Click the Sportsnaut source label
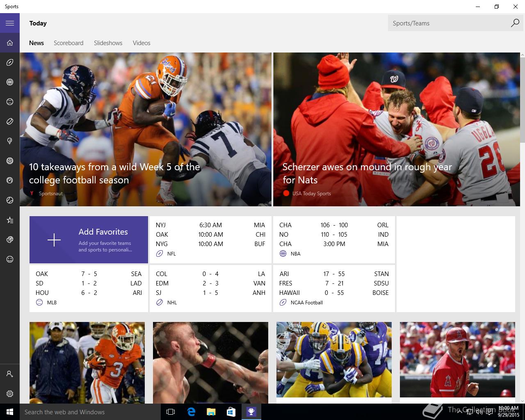Image resolution: width=525 pixels, height=420 pixels. [x=51, y=194]
